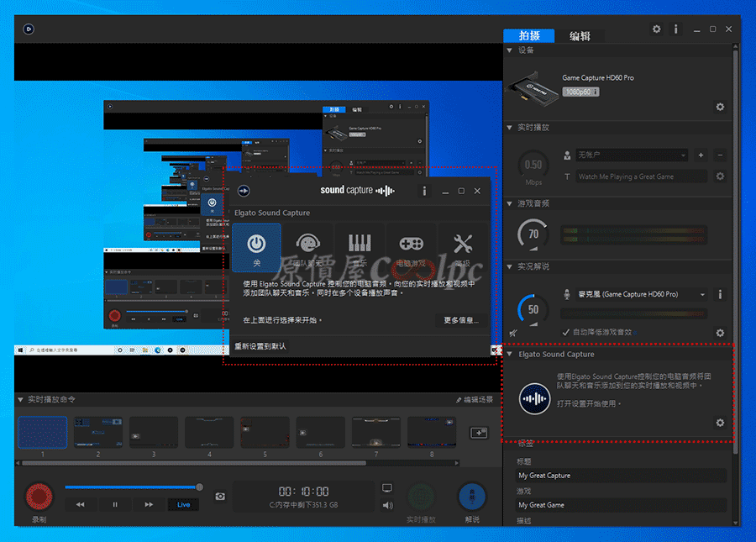Toggle the 自动降低游戏音效 checkbox
Viewport: 756px width, 542px height.
coord(566,332)
